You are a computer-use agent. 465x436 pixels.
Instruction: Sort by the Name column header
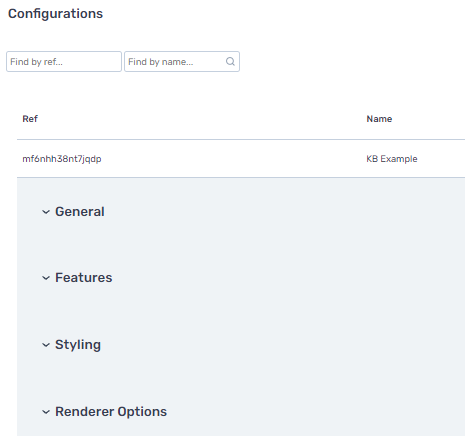pos(379,119)
